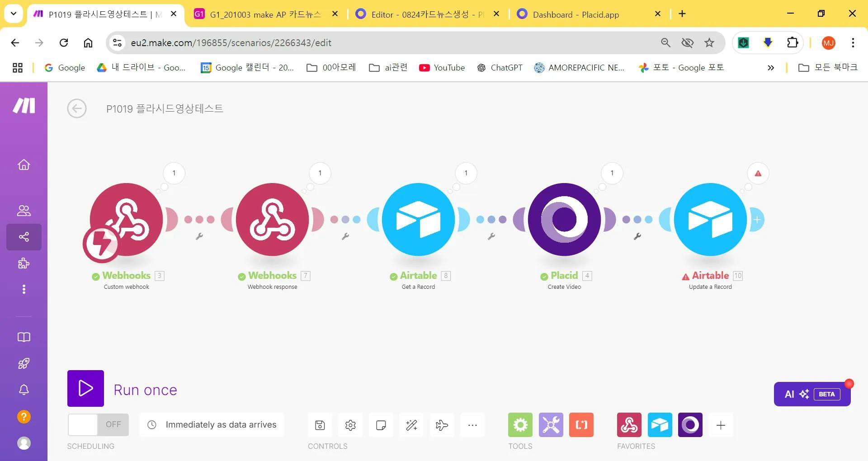Image resolution: width=868 pixels, height=461 pixels.
Task: Click the lightning instant-trigger badge on Webhooks
Action: click(x=101, y=244)
